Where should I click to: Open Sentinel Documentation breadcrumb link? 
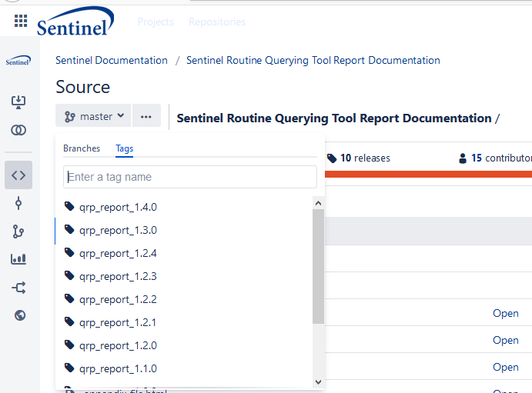pos(112,60)
